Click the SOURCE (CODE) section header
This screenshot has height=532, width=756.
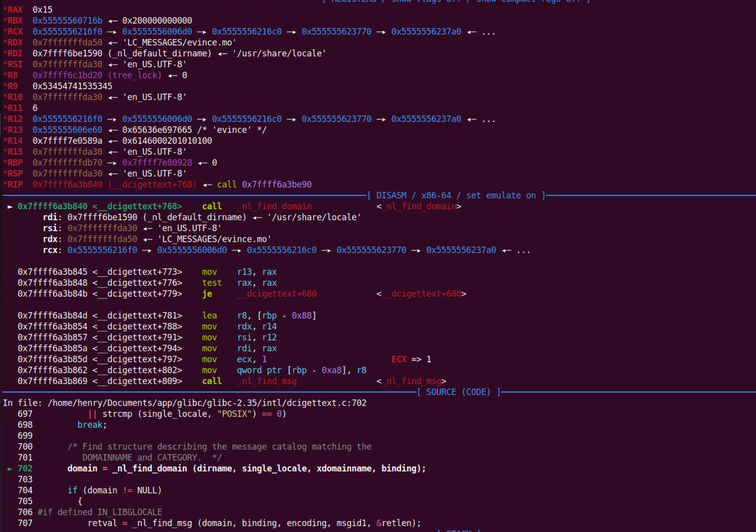[458, 392]
